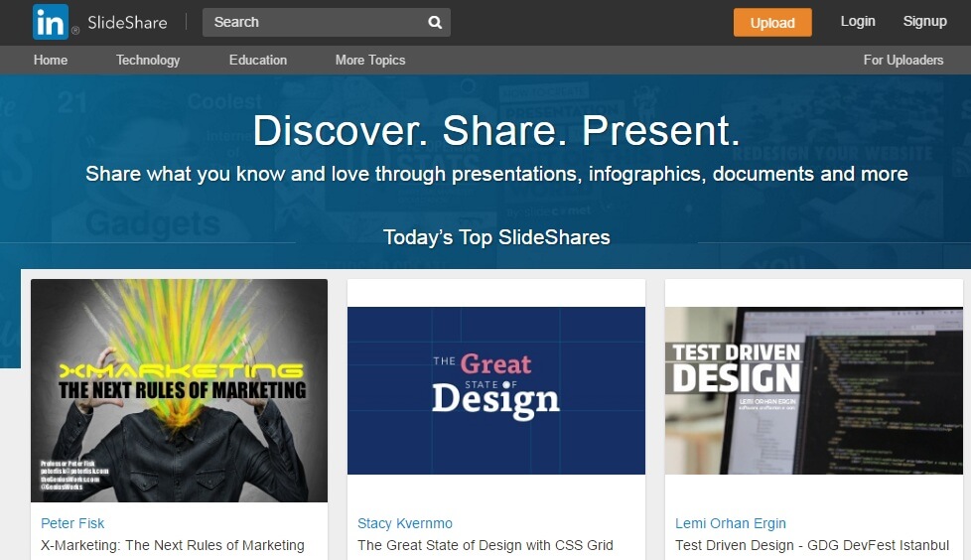Open the For Uploaders page
This screenshot has width=971, height=560.
point(902,61)
